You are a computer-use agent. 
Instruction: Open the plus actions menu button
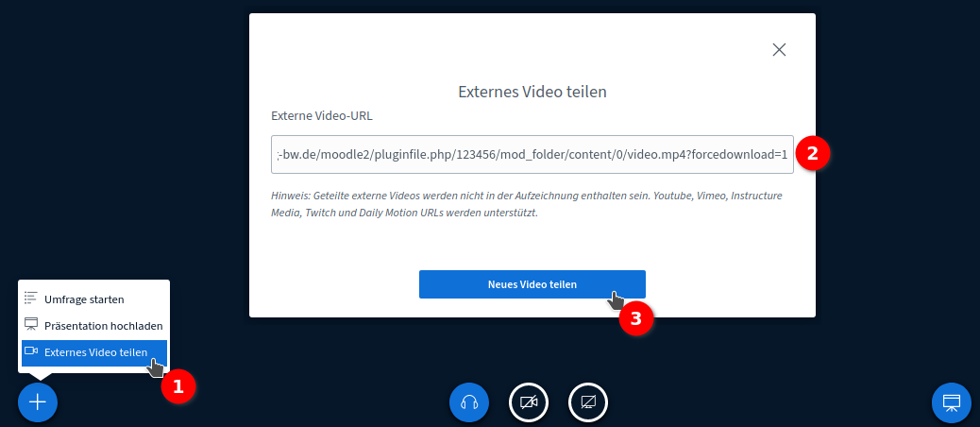[38, 401]
